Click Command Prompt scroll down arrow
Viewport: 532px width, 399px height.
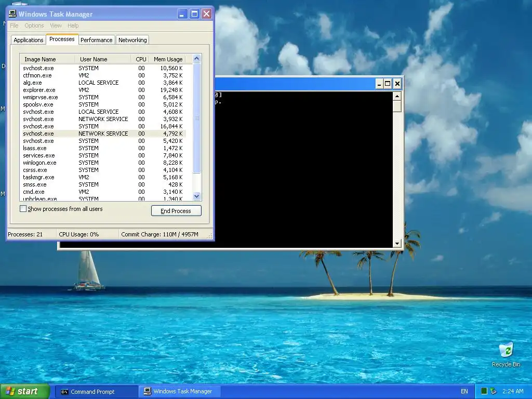point(397,243)
